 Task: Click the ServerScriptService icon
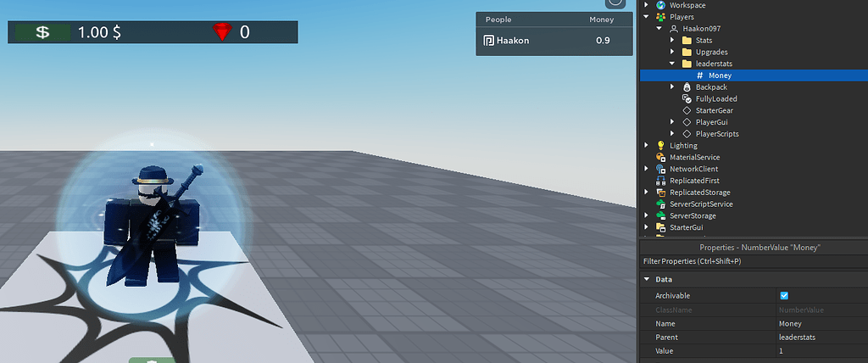(659, 204)
